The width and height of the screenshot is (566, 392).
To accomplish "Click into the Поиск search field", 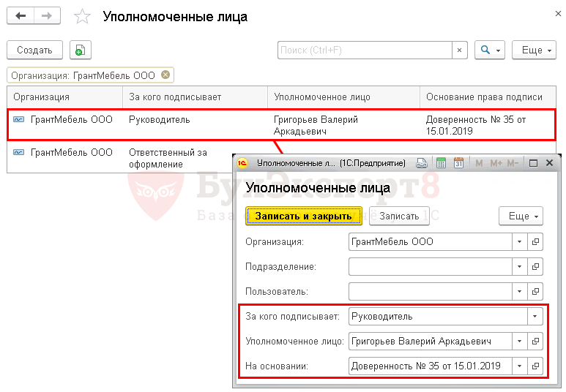I will (x=365, y=50).
